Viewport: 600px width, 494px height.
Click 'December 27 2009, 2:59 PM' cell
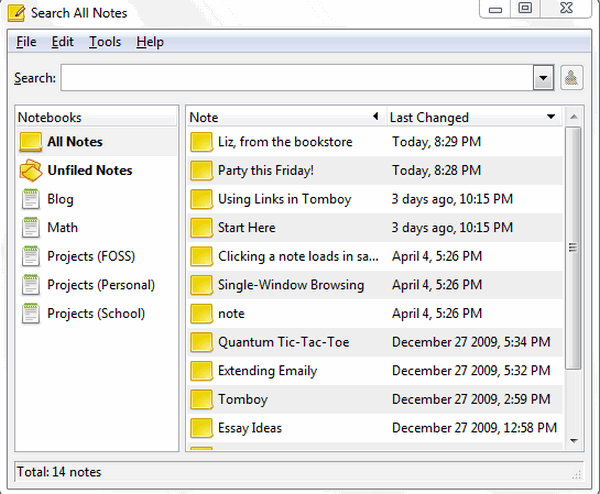click(471, 399)
